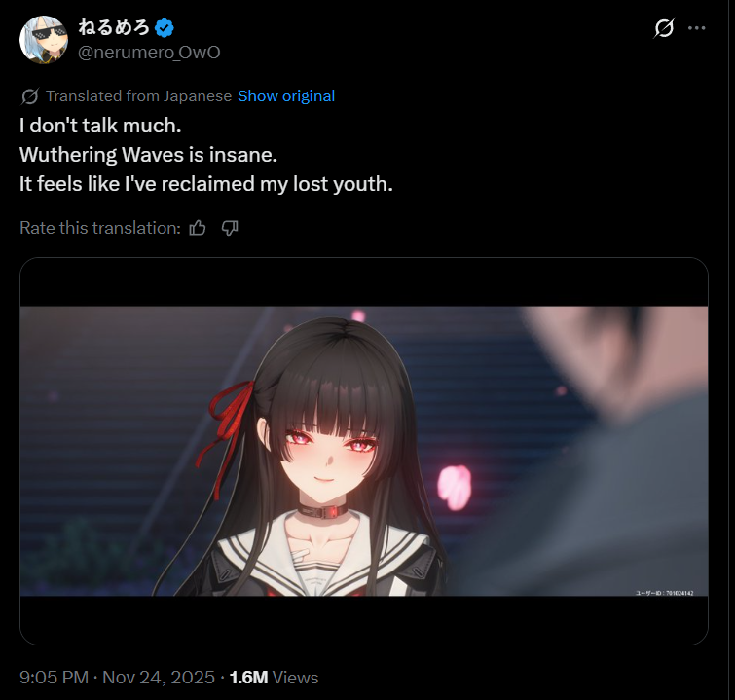Click the line Wuthering Waves is insane
Image resolution: width=735 pixels, height=700 pixels.
tap(148, 155)
